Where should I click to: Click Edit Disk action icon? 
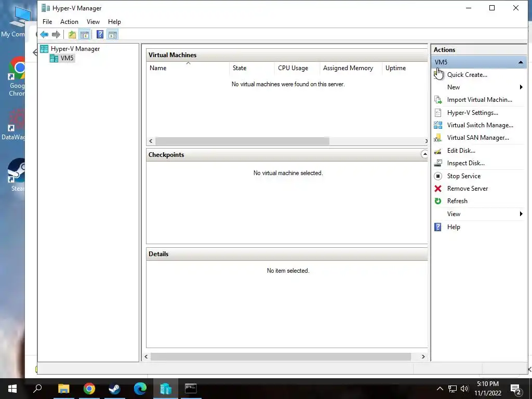[438, 151]
